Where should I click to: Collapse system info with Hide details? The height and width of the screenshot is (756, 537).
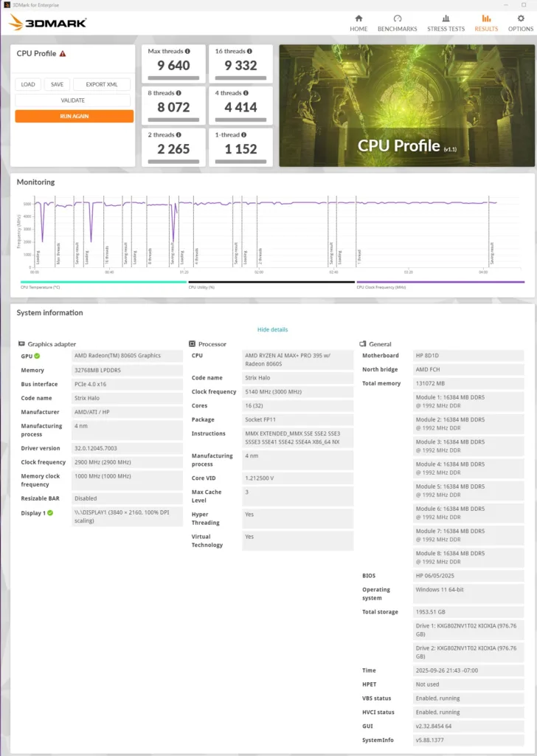[272, 329]
